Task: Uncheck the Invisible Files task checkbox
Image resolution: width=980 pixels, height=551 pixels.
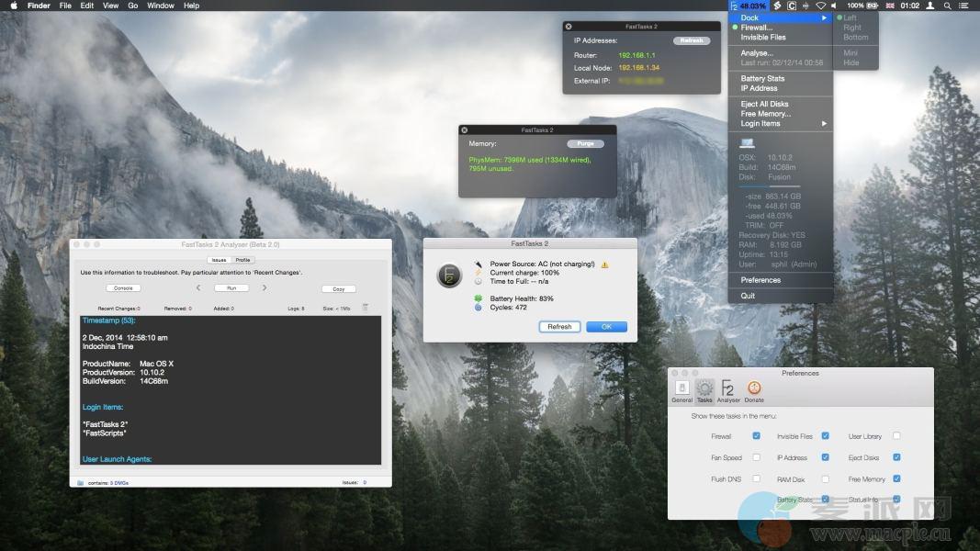Action: coord(826,436)
